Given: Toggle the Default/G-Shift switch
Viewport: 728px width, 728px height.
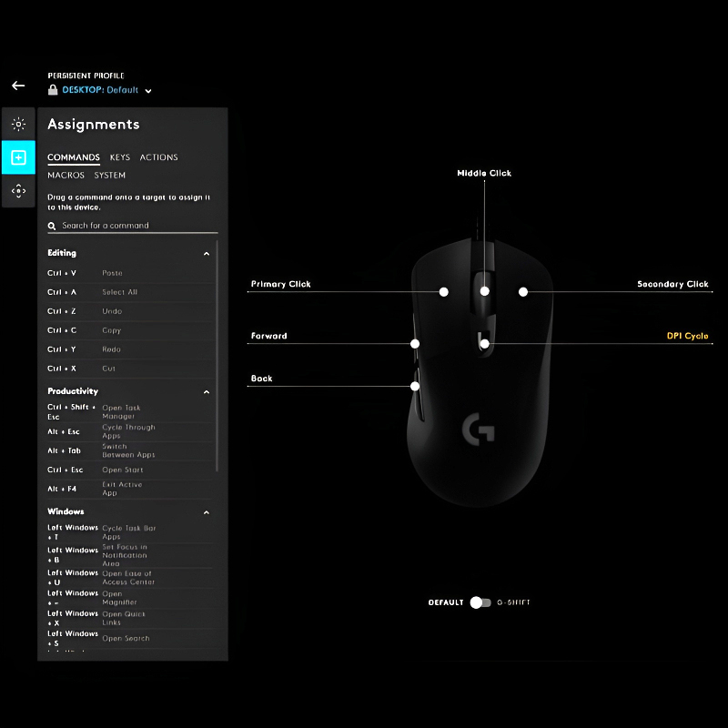Looking at the screenshot, I should 480,602.
